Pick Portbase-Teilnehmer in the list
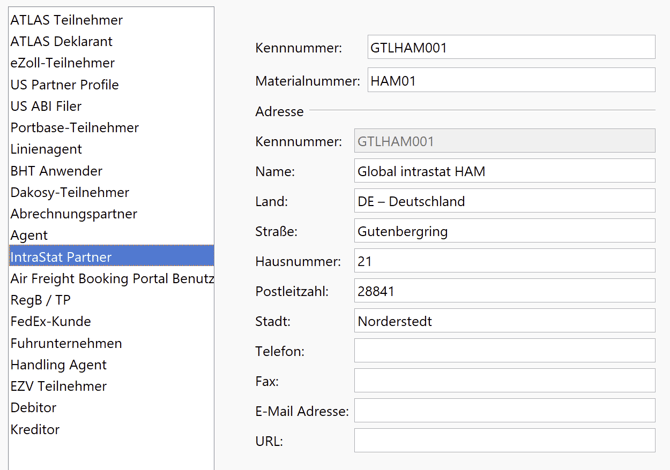670x470 pixels. point(74,128)
